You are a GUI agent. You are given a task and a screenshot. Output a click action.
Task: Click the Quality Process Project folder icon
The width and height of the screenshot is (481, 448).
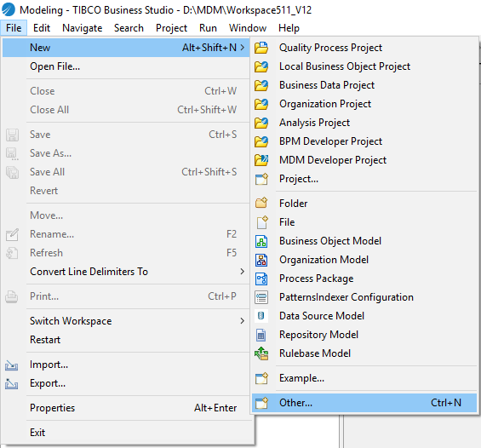point(261,48)
